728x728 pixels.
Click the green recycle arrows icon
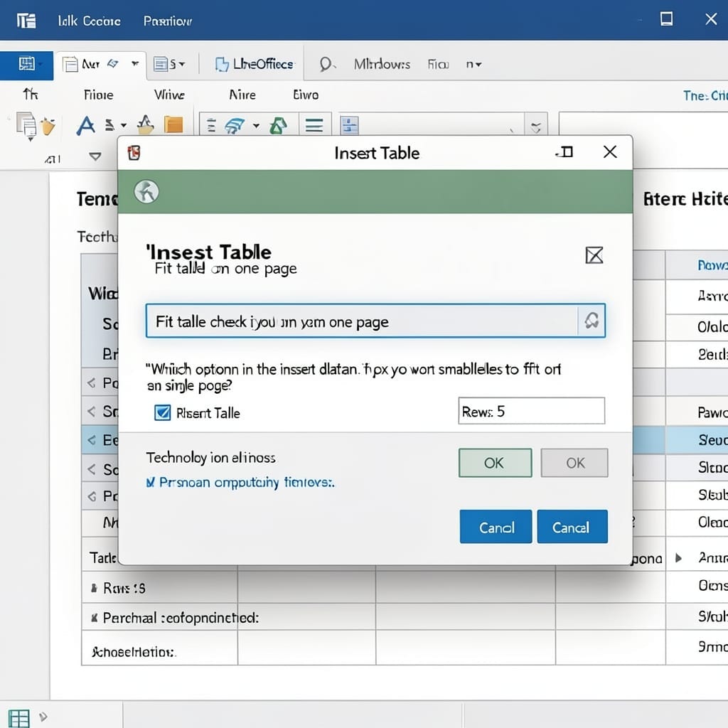[278, 125]
